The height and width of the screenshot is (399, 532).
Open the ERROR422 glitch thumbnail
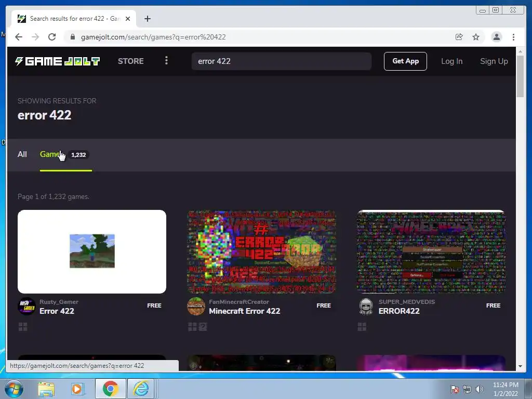[x=431, y=251]
